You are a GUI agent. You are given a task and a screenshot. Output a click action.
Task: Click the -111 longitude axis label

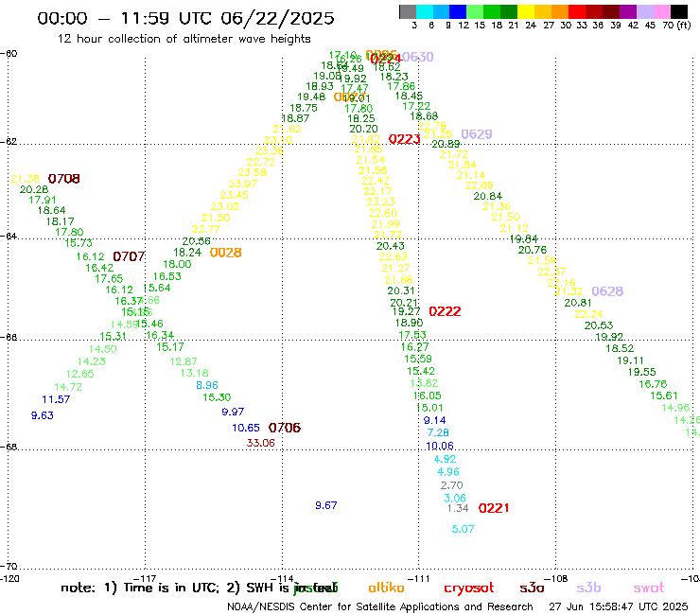coord(419,578)
